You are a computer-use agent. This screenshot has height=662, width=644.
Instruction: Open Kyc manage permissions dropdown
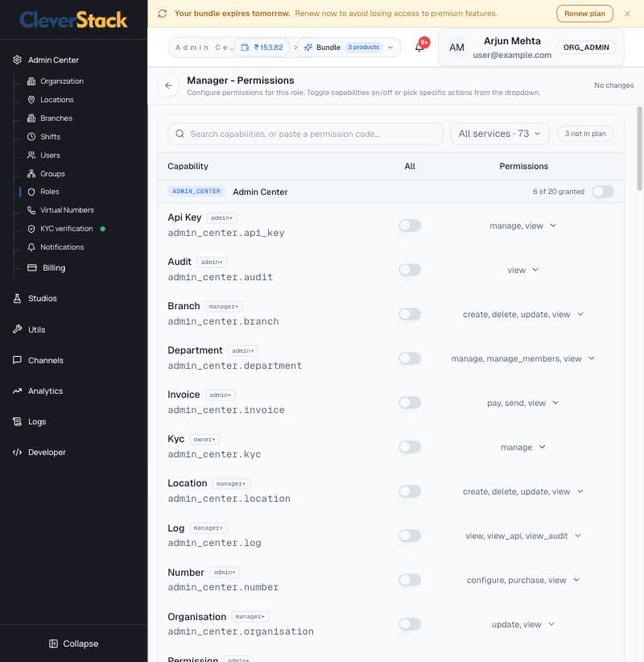coord(523,447)
